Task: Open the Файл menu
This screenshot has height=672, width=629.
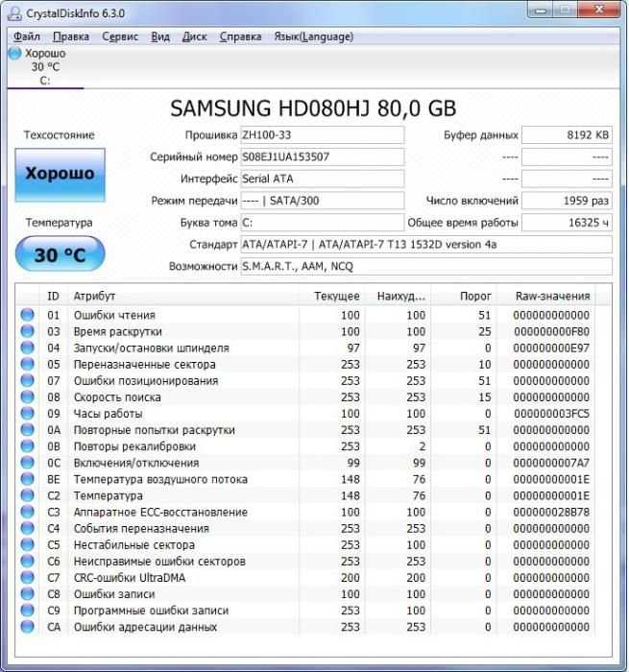Action: (x=27, y=36)
